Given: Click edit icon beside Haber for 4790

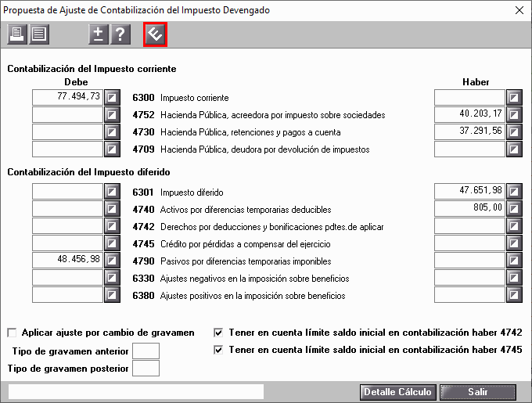Looking at the screenshot, I should [x=514, y=261].
